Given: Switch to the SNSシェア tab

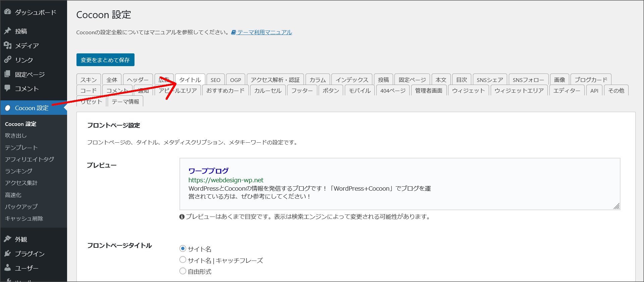Looking at the screenshot, I should [x=490, y=80].
